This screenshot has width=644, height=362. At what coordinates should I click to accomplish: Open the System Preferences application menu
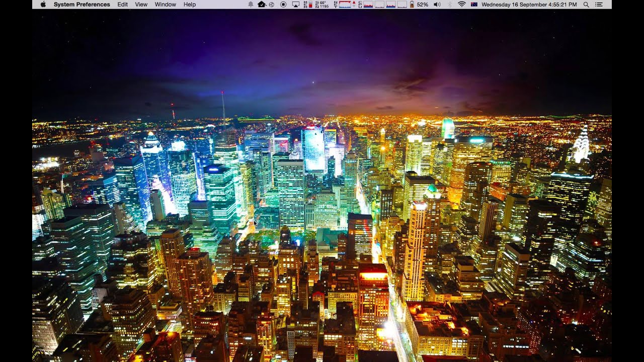click(82, 5)
